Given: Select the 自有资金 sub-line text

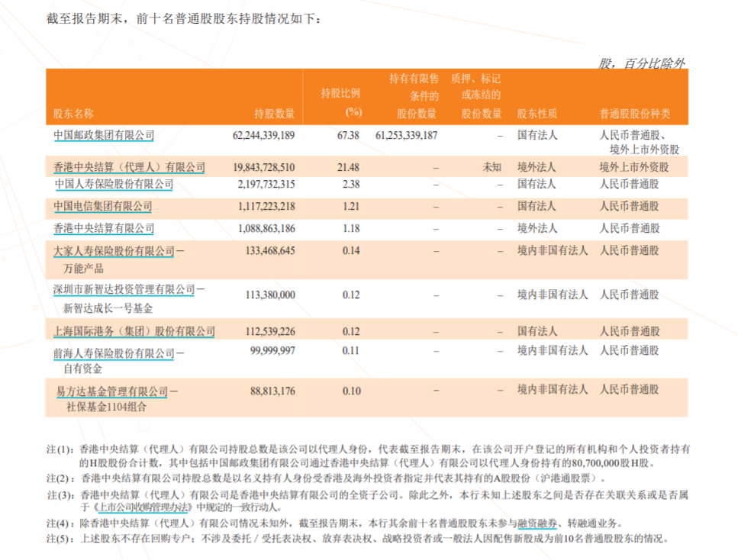Looking at the screenshot, I should tap(83, 369).
